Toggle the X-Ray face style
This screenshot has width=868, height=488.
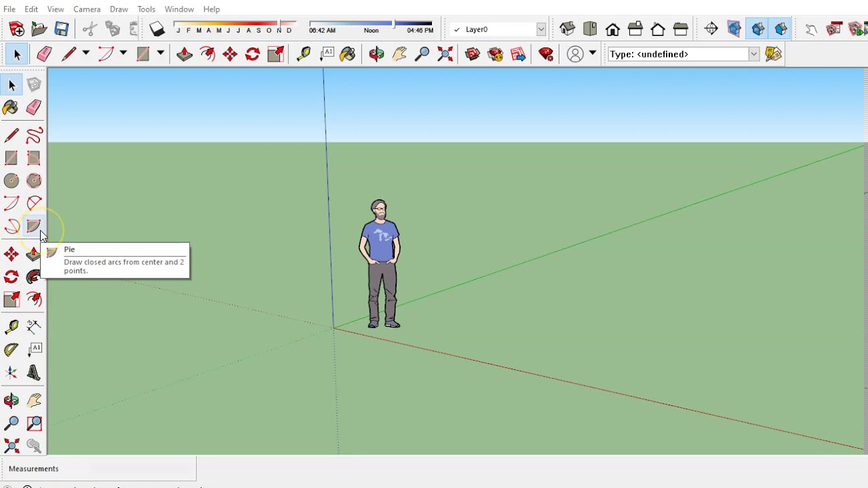coord(734,29)
